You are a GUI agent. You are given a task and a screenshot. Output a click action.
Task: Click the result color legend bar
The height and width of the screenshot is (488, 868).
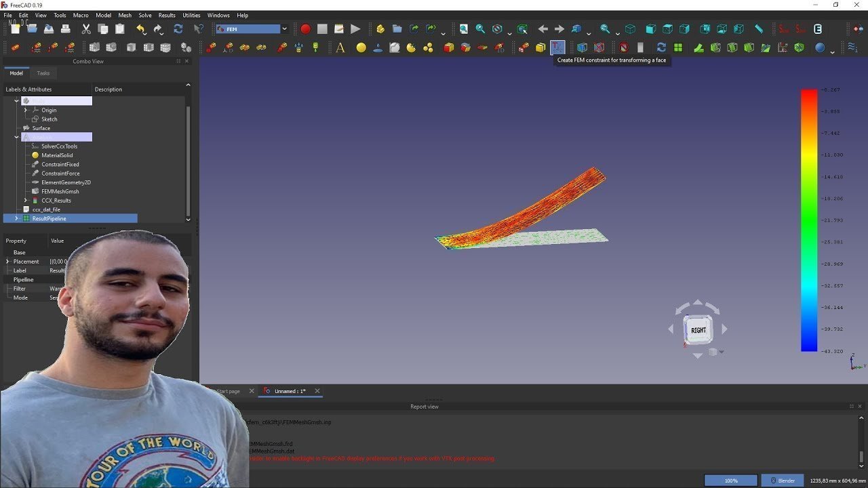(x=808, y=220)
